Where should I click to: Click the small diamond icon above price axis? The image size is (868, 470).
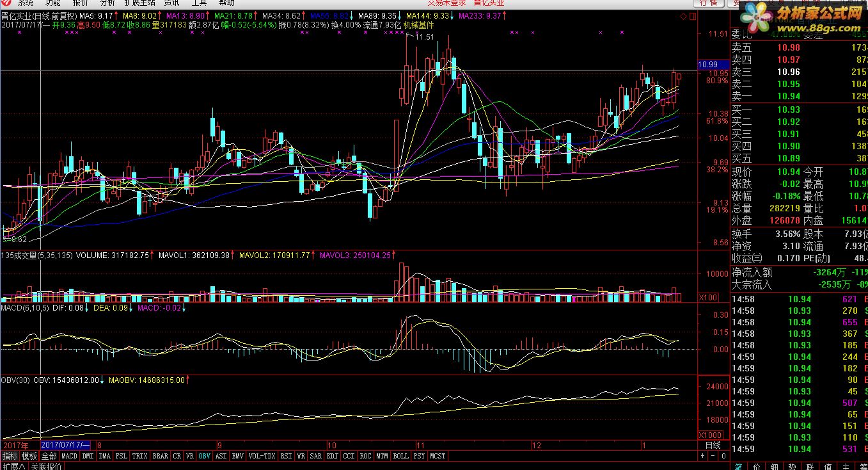point(683,16)
